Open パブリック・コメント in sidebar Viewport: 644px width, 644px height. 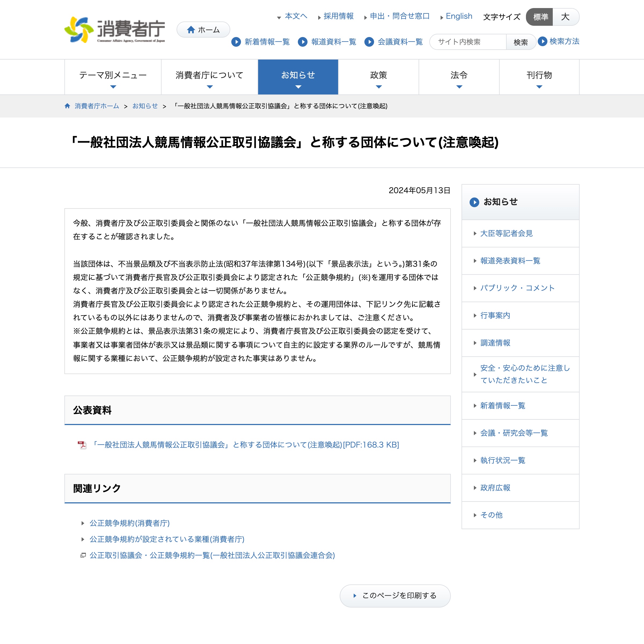(520, 288)
